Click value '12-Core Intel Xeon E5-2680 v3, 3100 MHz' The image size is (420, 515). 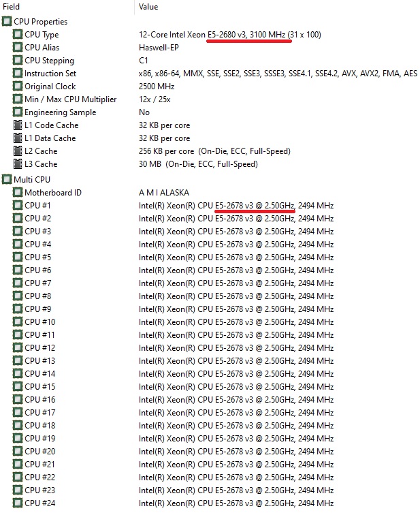pos(229,35)
